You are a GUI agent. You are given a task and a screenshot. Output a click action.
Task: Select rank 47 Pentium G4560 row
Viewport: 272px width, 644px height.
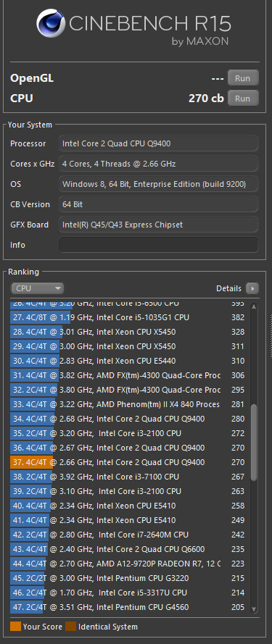point(129,607)
